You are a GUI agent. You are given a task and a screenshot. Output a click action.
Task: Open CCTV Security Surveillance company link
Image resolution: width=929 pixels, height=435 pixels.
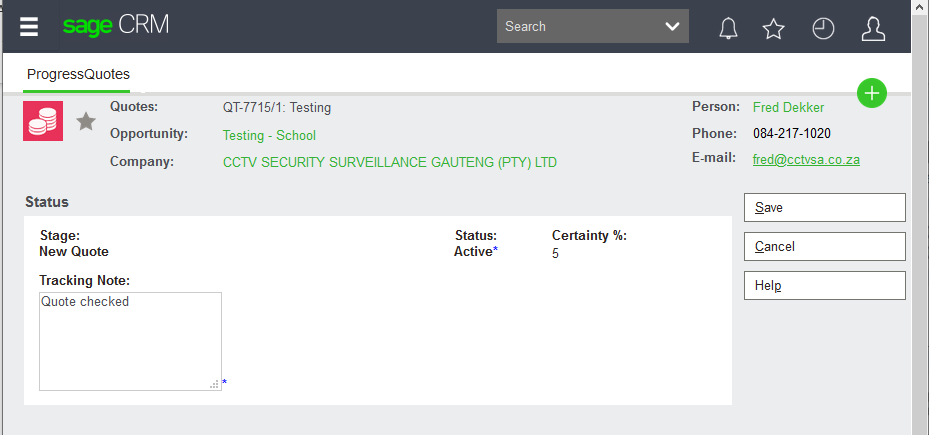[389, 162]
